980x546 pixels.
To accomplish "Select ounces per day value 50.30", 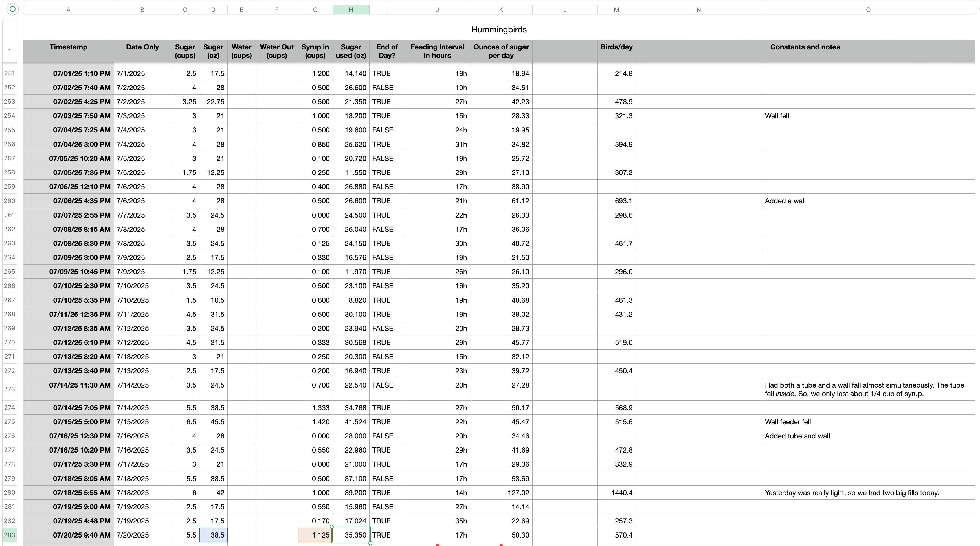I will point(501,535).
